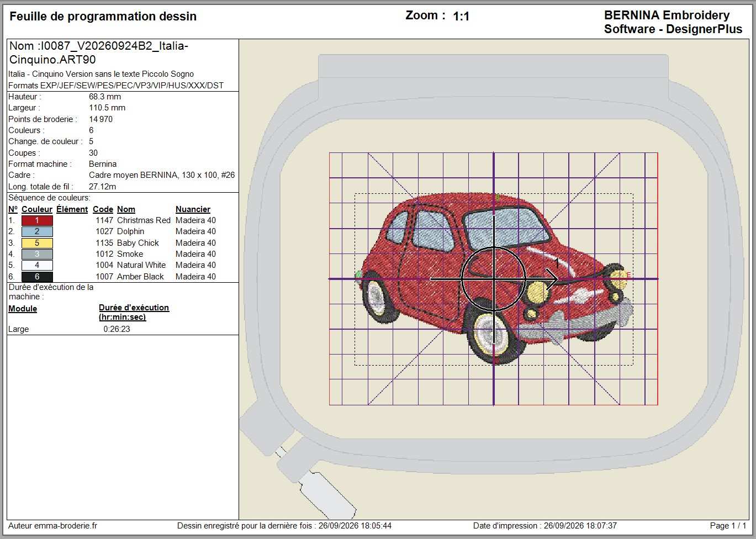Click the center crosshair circle on the design
Screen dimensions: 756x539
pyautogui.click(x=494, y=279)
